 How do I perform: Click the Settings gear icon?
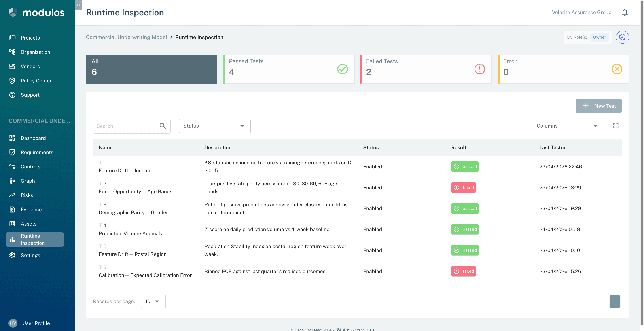[x=12, y=255]
